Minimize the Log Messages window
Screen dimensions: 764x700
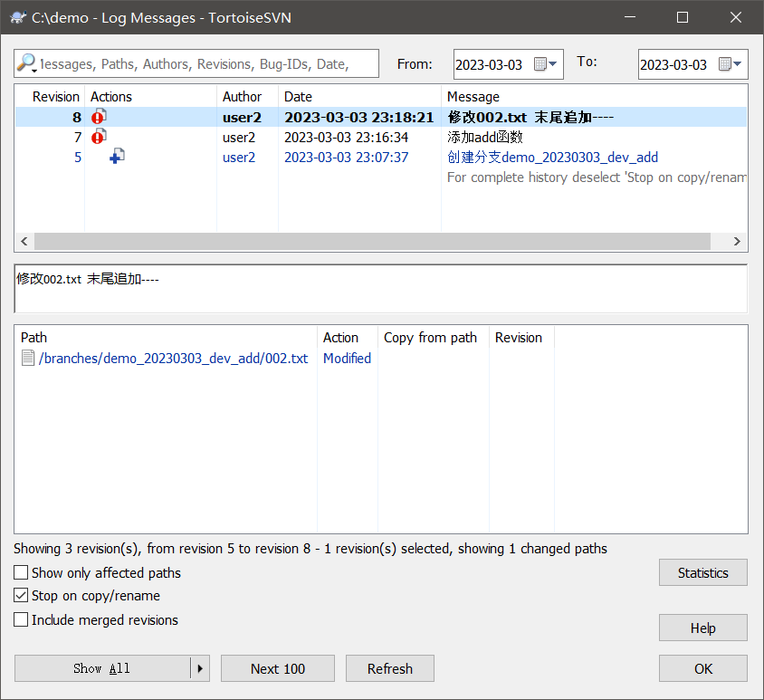tap(629, 17)
